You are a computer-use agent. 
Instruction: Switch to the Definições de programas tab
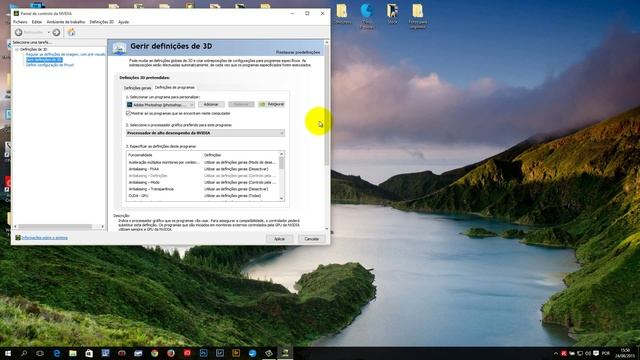175,87
